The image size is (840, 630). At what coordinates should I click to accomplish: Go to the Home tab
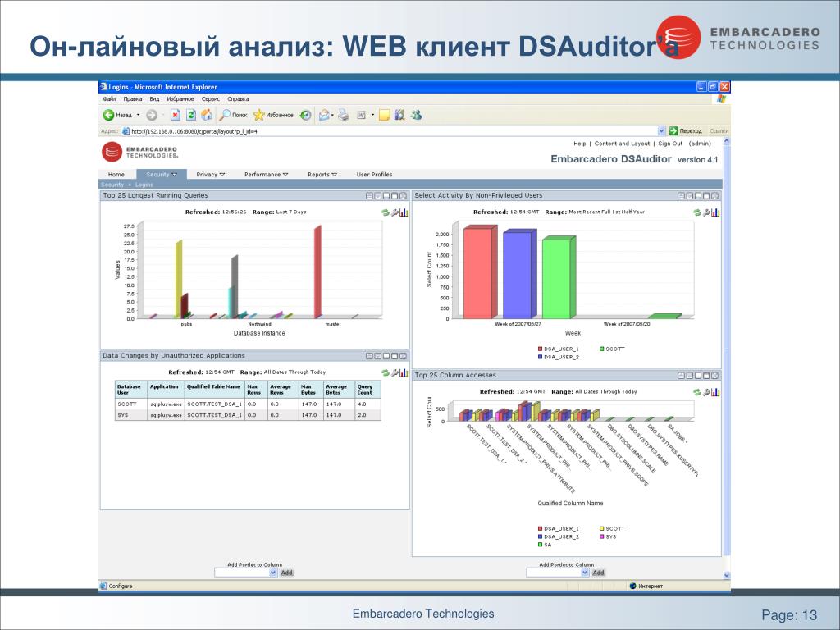[x=116, y=175]
